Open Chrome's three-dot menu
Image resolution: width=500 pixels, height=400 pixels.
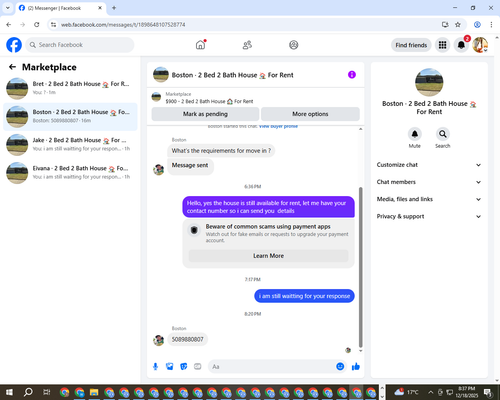coord(491,25)
